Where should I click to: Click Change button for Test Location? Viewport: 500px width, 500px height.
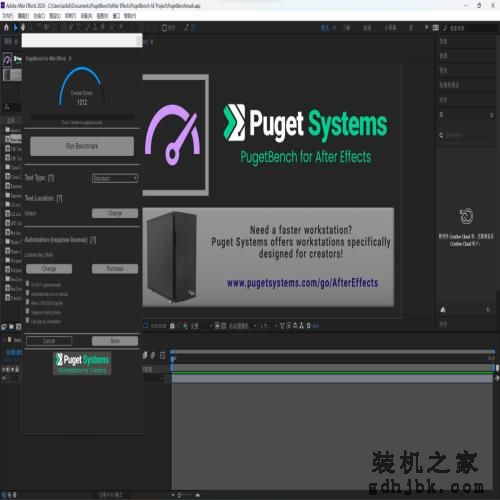click(115, 213)
